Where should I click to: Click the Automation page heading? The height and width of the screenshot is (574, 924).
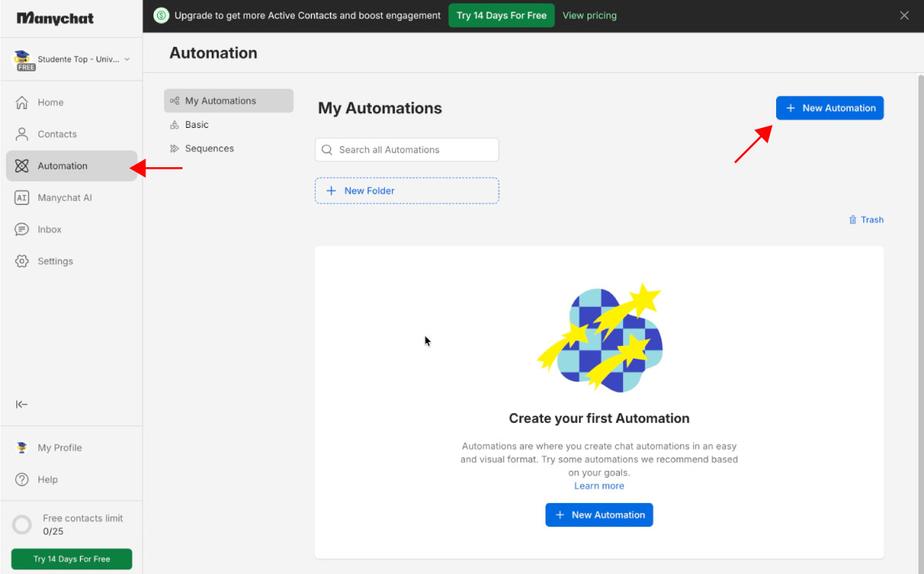click(x=213, y=53)
